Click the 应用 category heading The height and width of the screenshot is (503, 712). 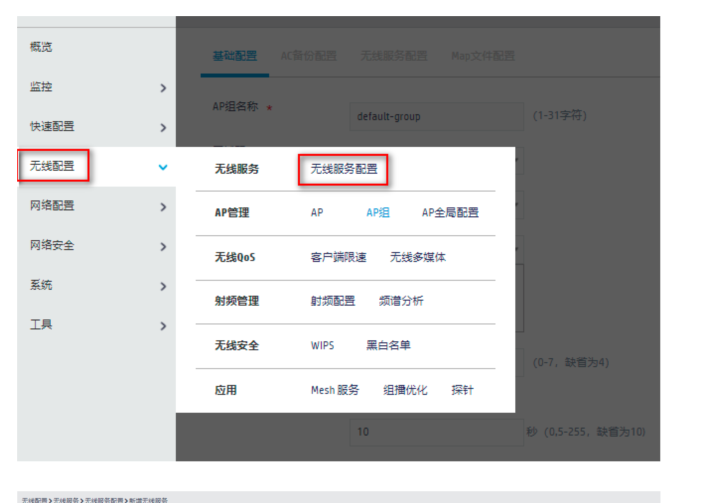click(226, 390)
